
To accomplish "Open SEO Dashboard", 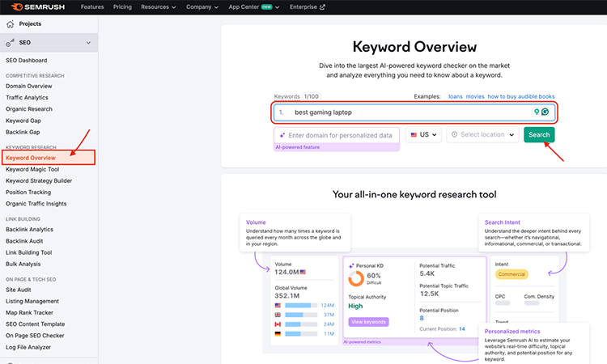I will click(27, 61).
